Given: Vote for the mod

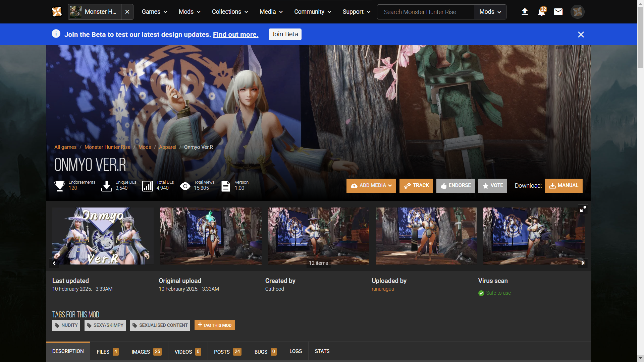Looking at the screenshot, I should [x=493, y=186].
